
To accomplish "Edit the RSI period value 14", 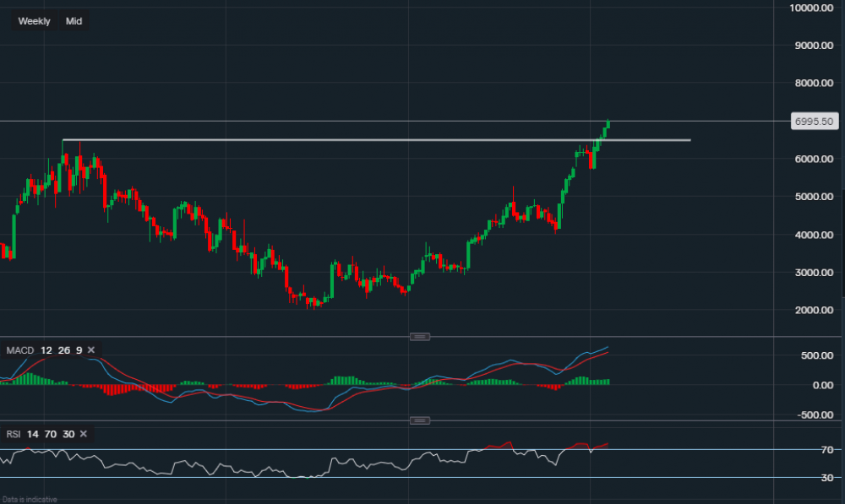I will click(x=31, y=433).
